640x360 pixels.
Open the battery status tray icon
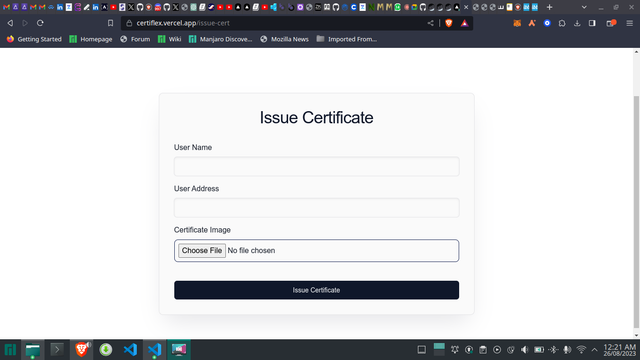point(539,350)
